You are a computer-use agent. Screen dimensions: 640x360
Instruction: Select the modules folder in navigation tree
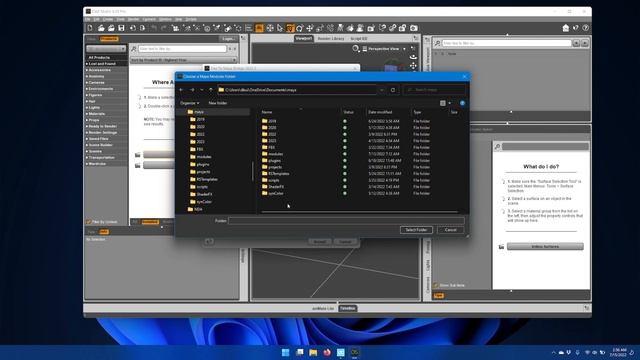(x=204, y=157)
